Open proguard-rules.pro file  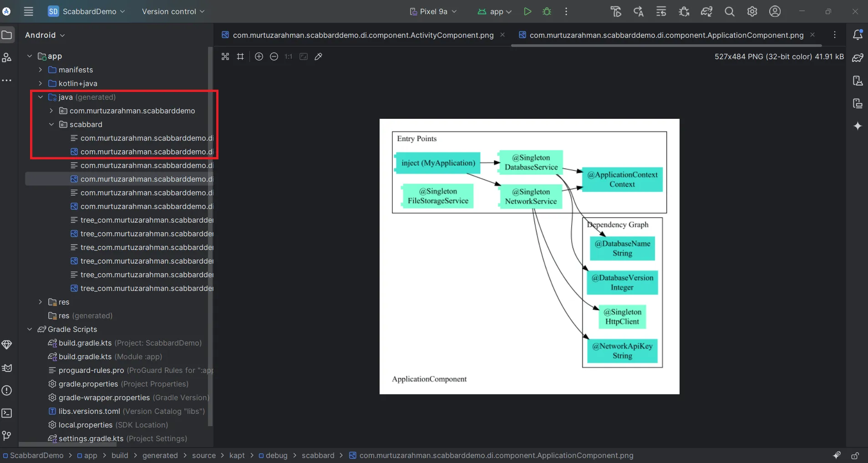pyautogui.click(x=131, y=370)
